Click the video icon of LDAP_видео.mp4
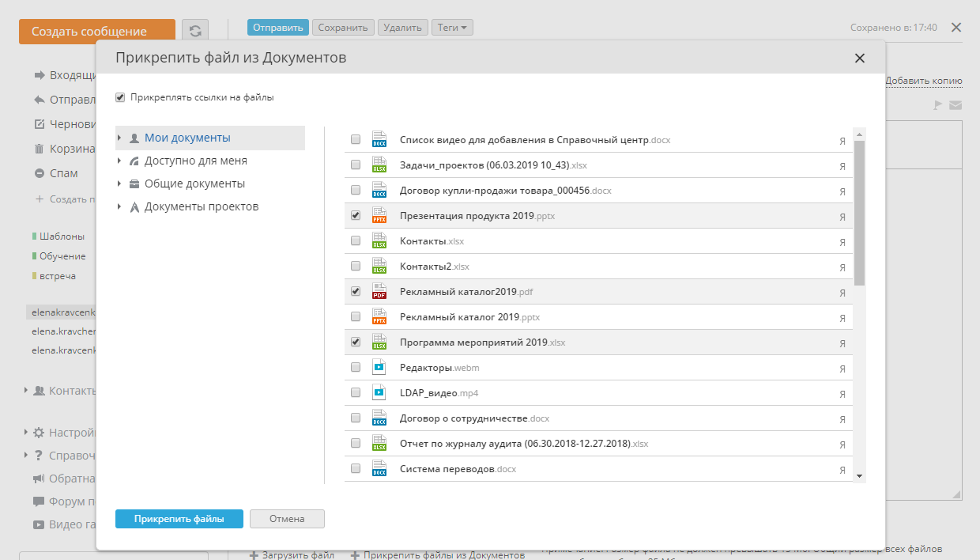Viewport: 980px width, 560px height. coord(379,393)
